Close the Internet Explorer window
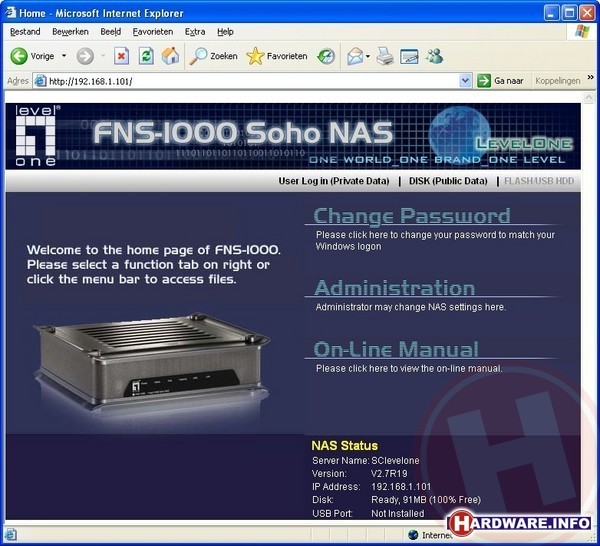The width and height of the screenshot is (600, 546). point(587,13)
